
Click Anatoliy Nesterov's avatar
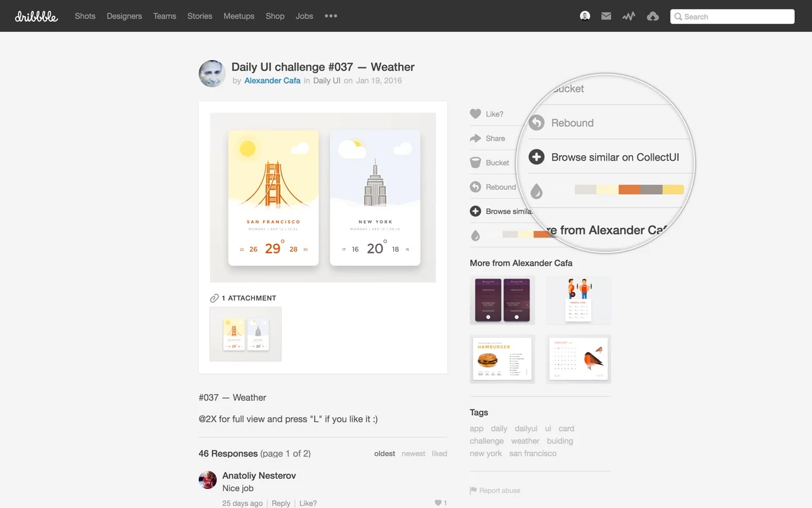tap(207, 480)
